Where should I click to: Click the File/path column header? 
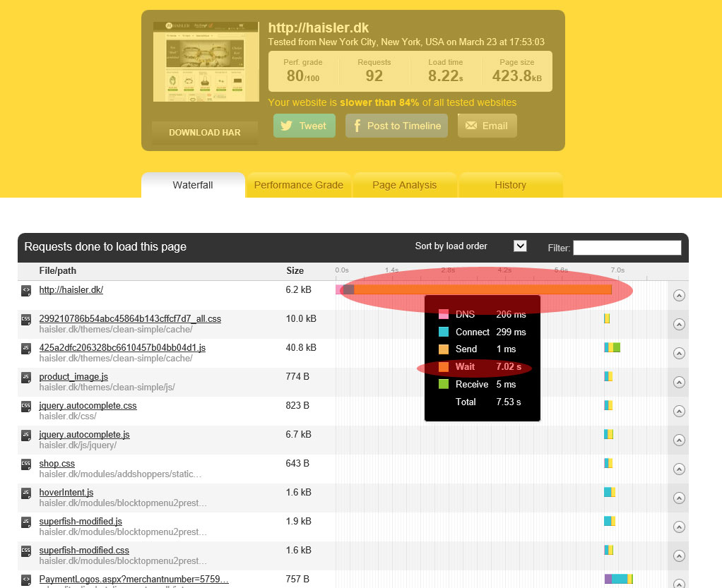click(x=57, y=270)
